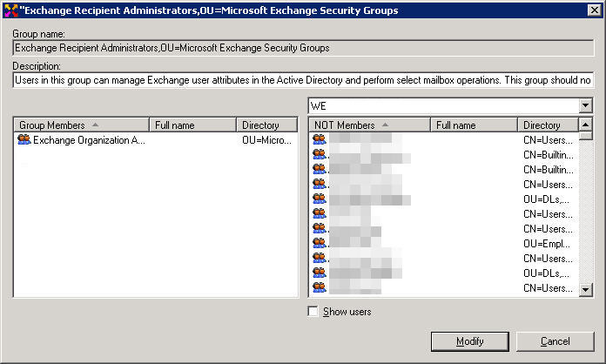Click the Cancel button
Viewport: 606px width, 364px height.
[x=555, y=341]
